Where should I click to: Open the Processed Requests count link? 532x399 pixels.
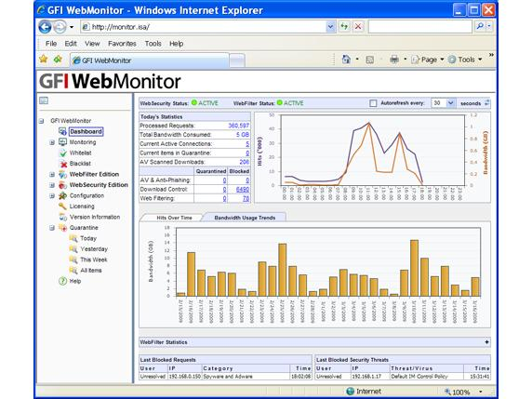(x=239, y=126)
